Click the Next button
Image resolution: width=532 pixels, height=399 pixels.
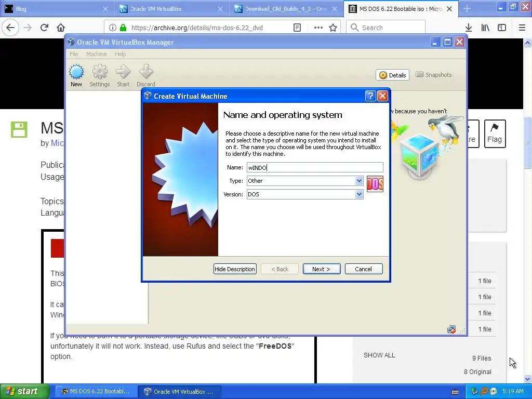[322, 269]
